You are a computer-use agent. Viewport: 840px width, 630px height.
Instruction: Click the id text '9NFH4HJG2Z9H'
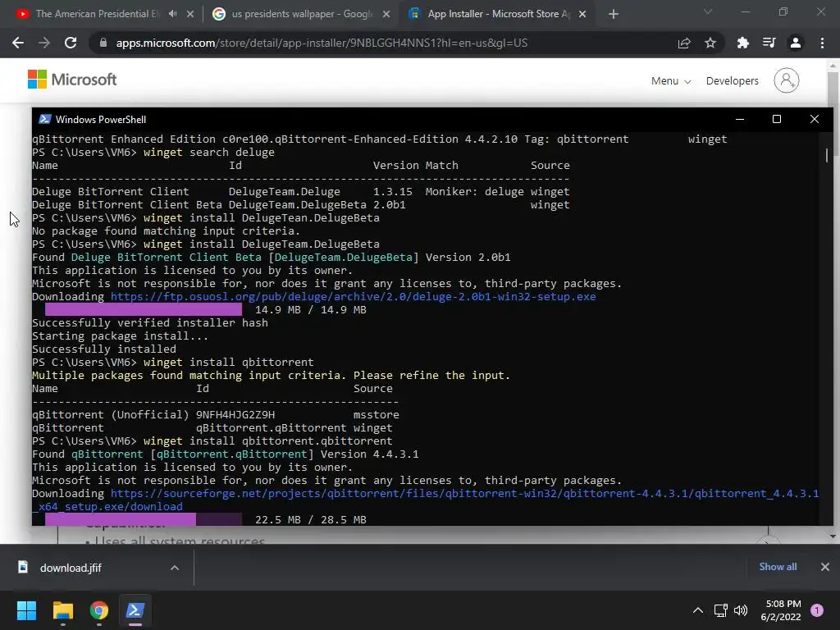tap(235, 414)
